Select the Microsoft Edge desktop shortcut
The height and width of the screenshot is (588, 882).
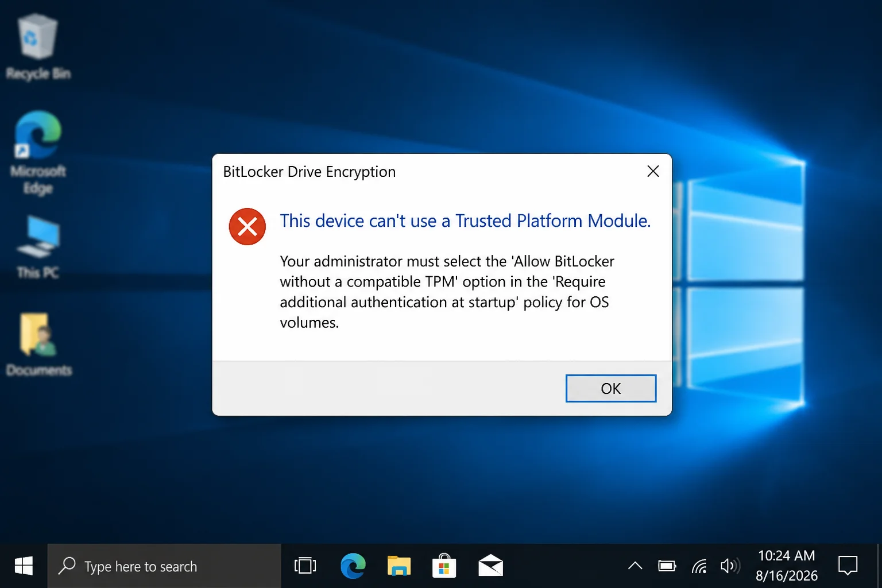click(x=38, y=153)
